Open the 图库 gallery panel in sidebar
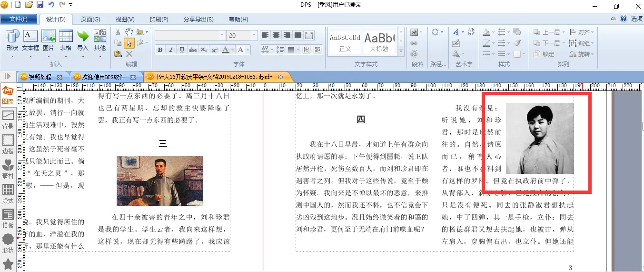 point(8,94)
